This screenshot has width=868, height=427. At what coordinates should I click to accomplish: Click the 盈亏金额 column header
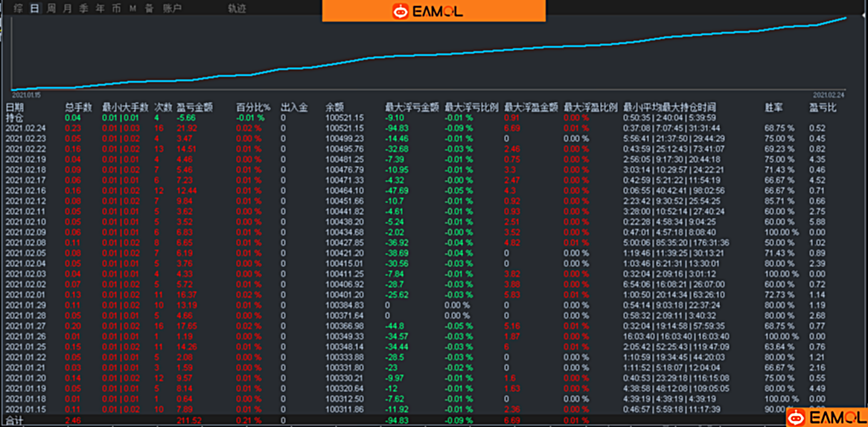coord(194,107)
